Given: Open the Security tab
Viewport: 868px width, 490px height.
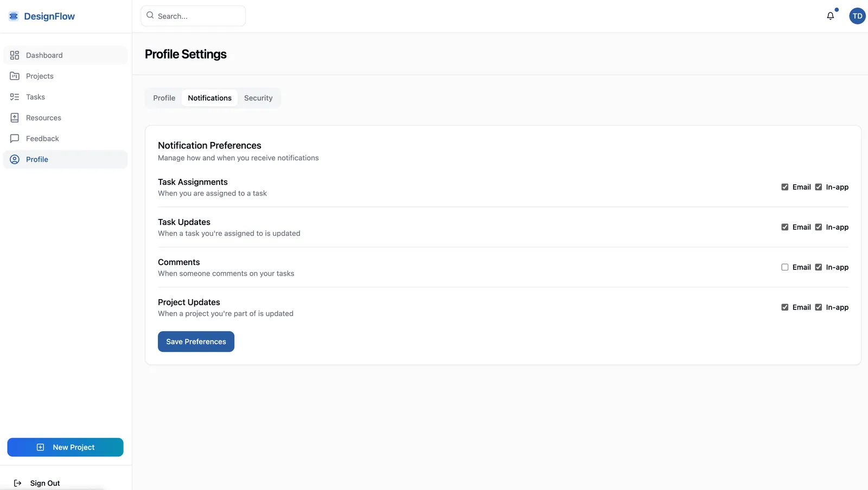Looking at the screenshot, I should 258,98.
